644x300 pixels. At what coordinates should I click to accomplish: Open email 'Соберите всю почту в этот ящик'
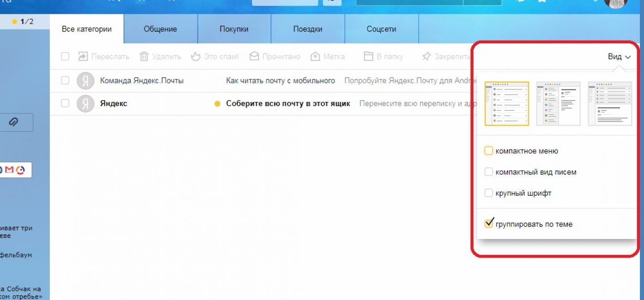tap(288, 103)
